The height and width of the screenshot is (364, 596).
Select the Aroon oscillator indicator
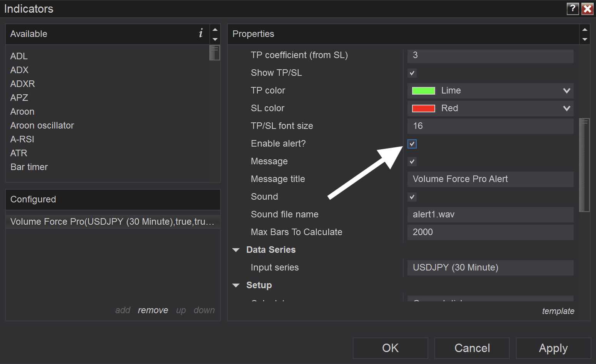click(x=42, y=125)
